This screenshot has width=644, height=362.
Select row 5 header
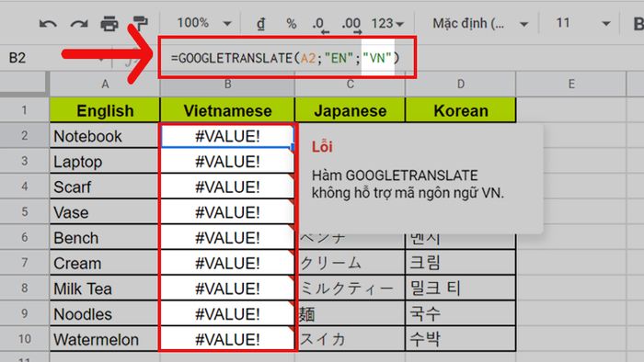tap(25, 211)
